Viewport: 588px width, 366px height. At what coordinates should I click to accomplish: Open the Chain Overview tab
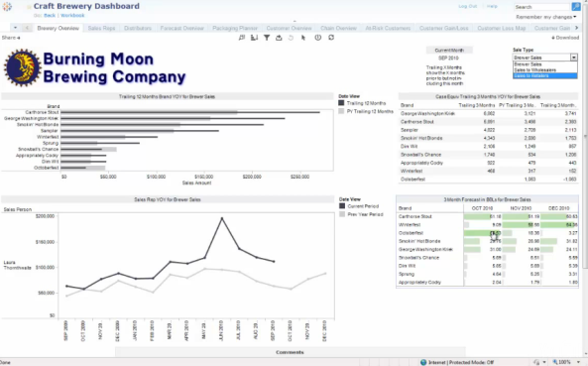(338, 28)
